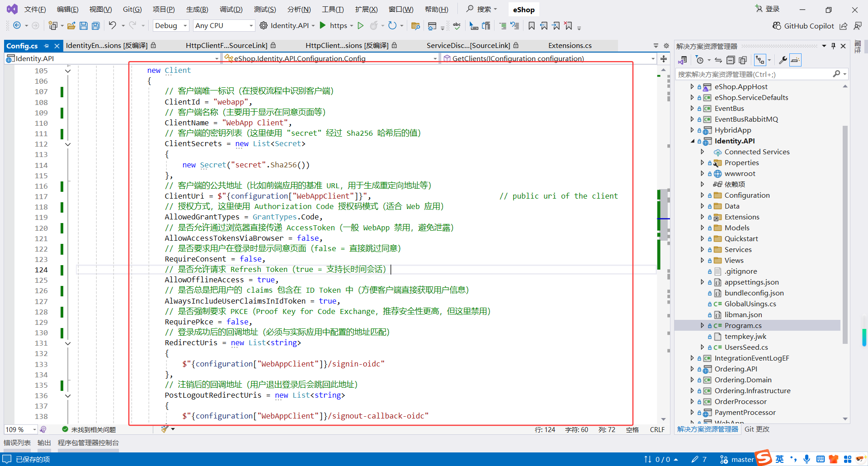Screen dimensions: 868x466
Task: Open Solution Explorer properties with the wrench icon
Action: coord(783,60)
